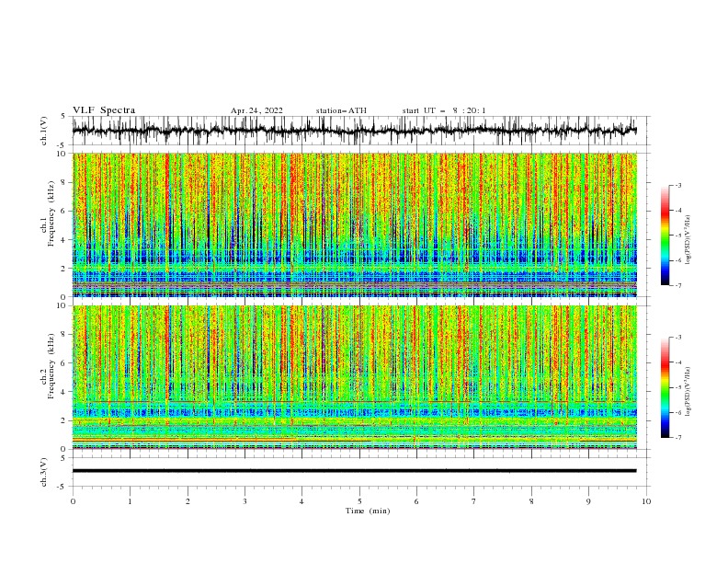
Task: Click the time axis tick label "1"
Action: point(130,501)
